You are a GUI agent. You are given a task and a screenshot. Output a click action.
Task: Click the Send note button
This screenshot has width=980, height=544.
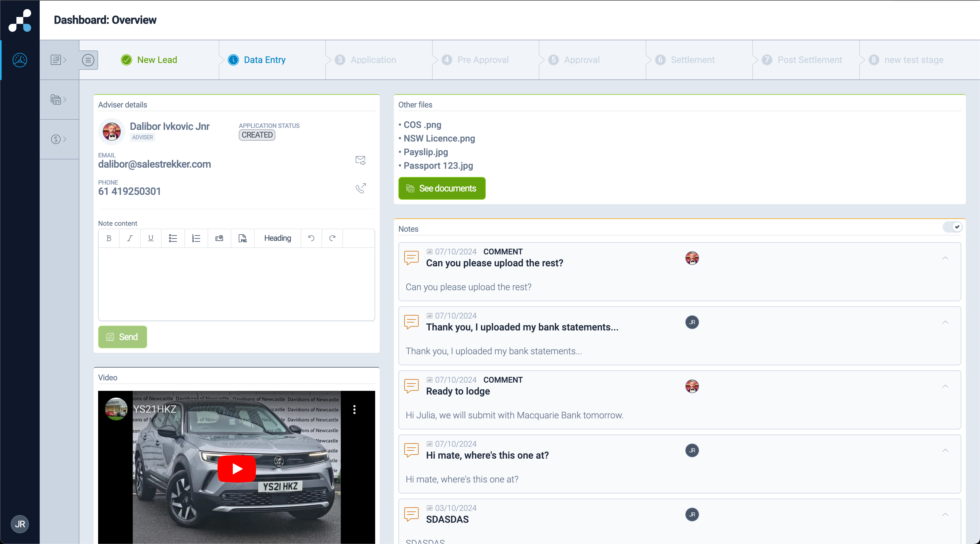[122, 337]
